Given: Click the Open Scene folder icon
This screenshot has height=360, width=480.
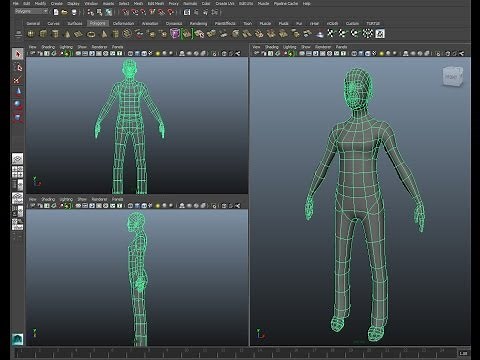Looking at the screenshot, I should pos(64,12).
